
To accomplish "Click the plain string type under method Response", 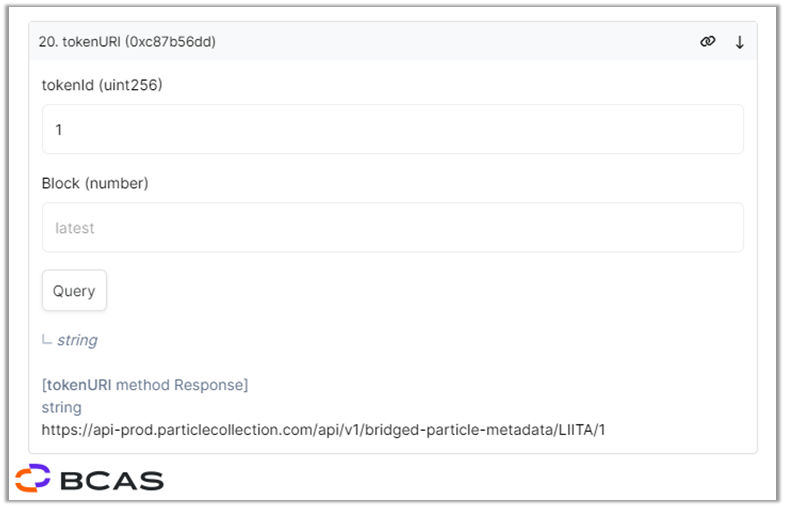I will pyautogui.click(x=61, y=407).
